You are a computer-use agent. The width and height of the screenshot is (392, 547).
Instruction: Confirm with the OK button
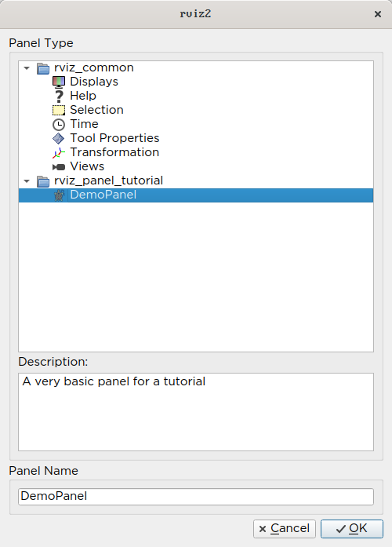(351, 528)
